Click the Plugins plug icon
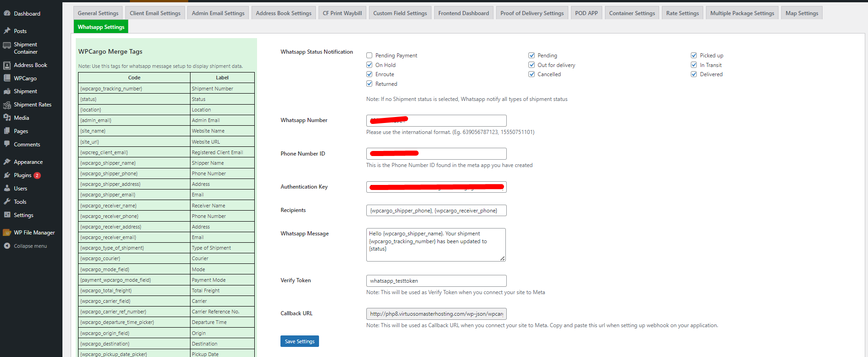 tap(7, 175)
